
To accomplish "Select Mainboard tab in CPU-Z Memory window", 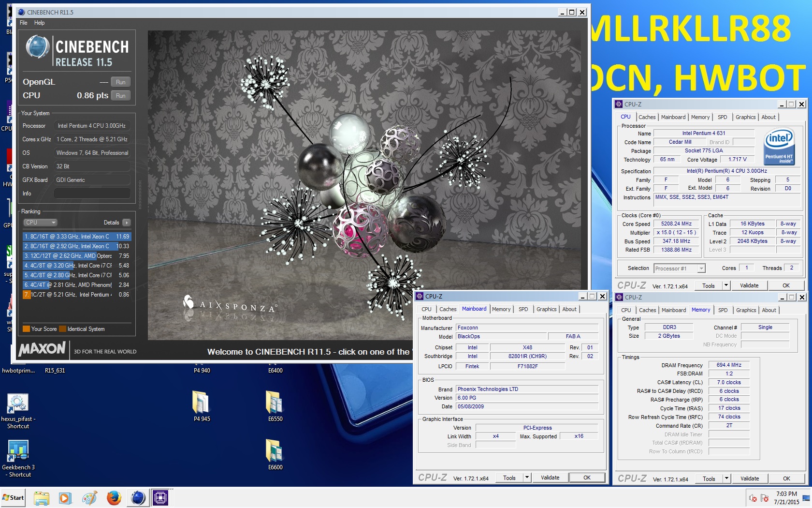I will click(673, 310).
